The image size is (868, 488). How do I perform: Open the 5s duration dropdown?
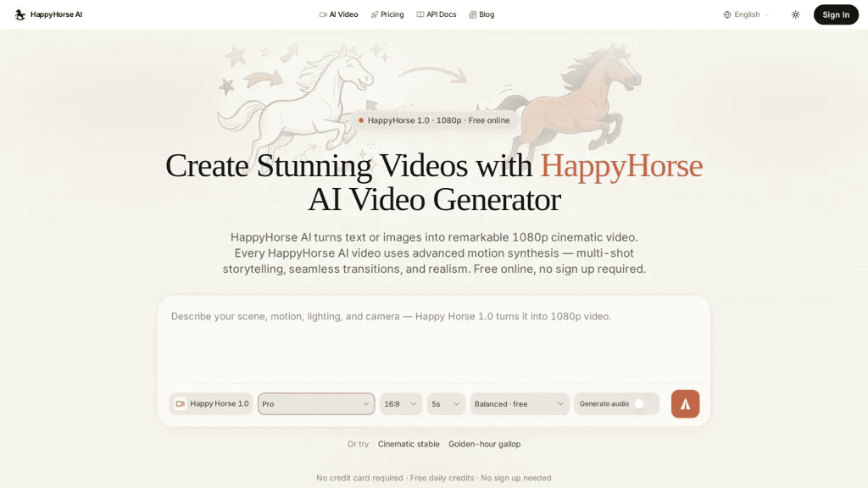[446, 404]
